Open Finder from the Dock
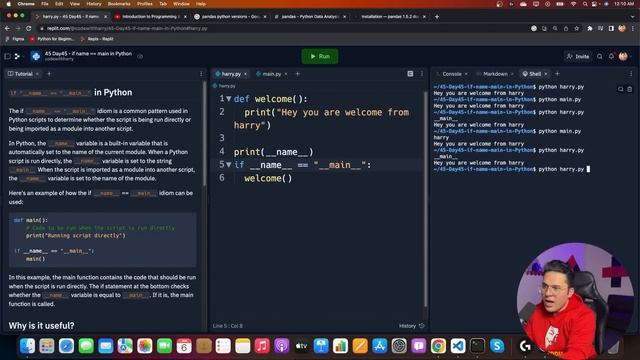This screenshot has width=640, height=360. (x=27, y=346)
